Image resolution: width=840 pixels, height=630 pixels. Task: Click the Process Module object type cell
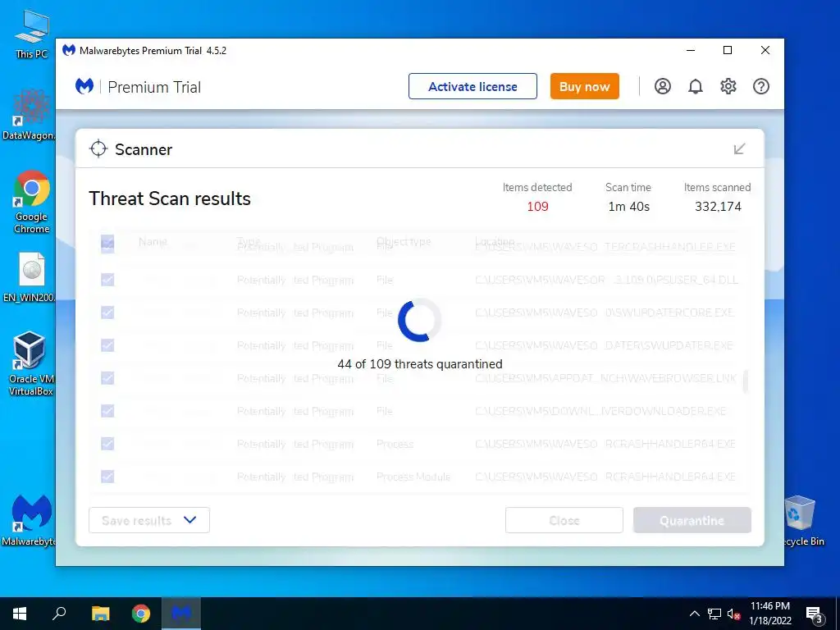413,477
